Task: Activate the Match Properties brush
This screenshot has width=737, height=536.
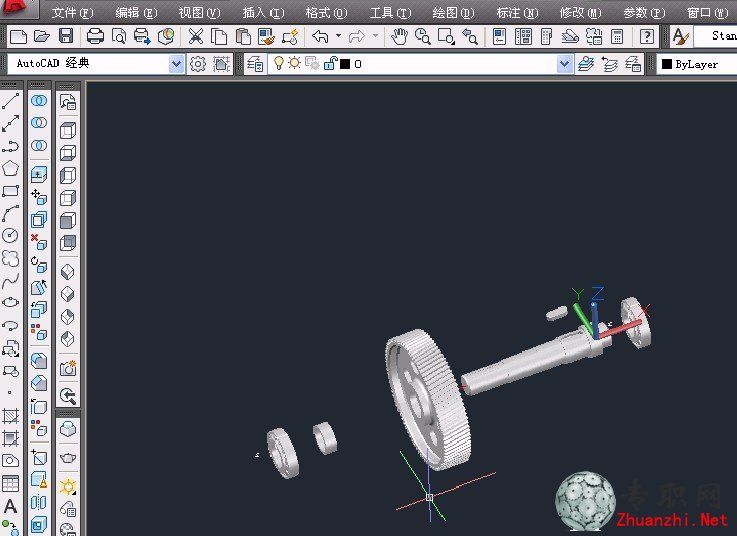Action: coord(267,36)
